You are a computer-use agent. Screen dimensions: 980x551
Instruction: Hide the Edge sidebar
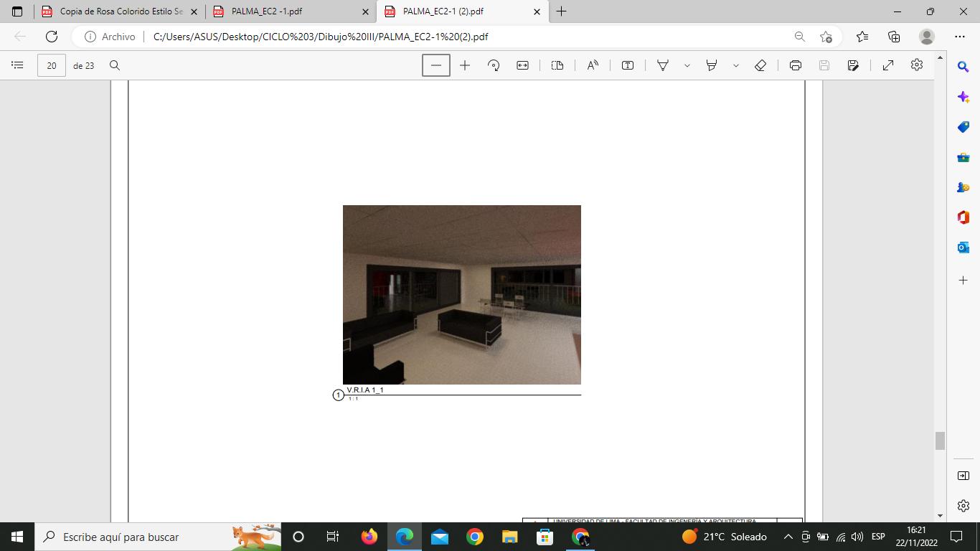point(963,476)
